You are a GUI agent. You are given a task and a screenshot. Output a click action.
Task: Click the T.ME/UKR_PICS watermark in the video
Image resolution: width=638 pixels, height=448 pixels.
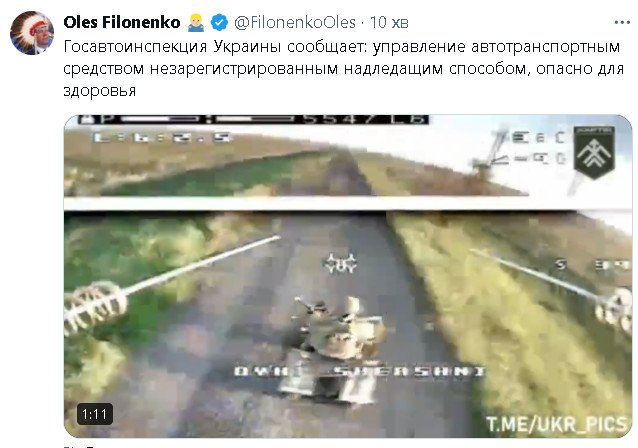[556, 424]
